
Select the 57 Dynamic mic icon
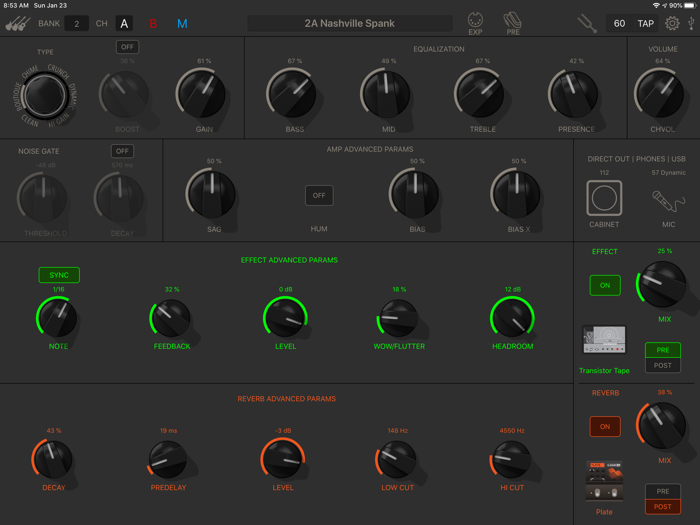[668, 201]
